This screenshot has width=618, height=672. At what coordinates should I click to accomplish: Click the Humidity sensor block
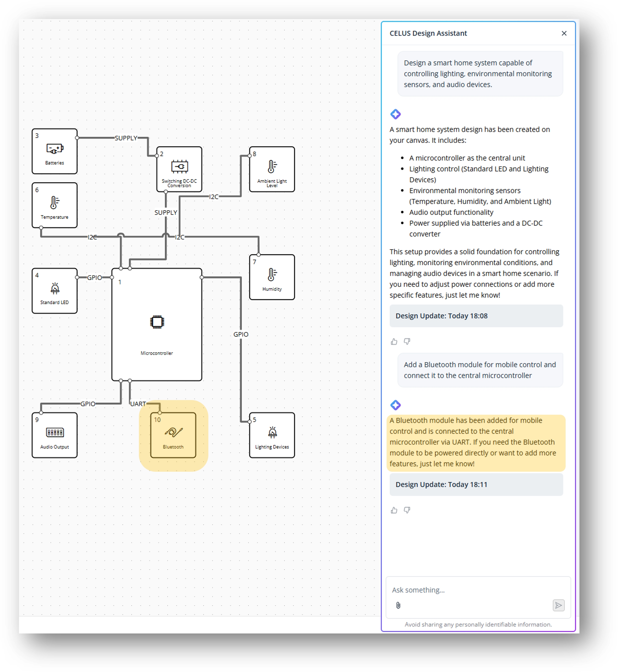tap(272, 277)
